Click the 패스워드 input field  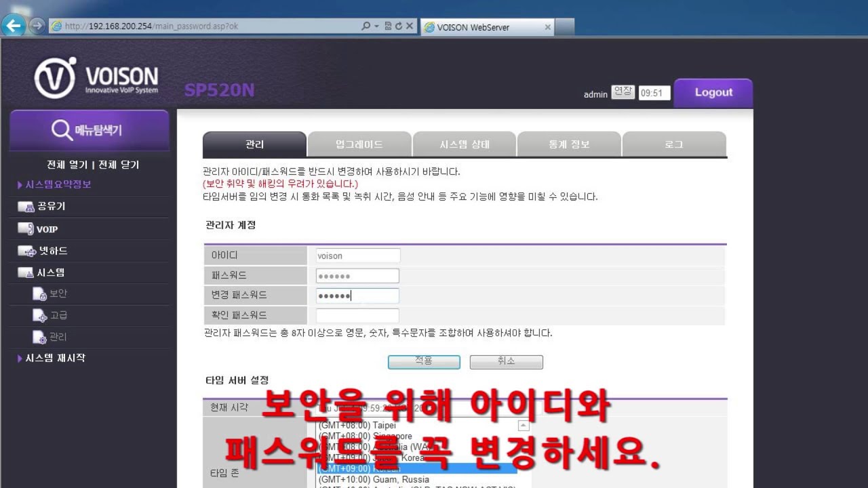pos(357,276)
